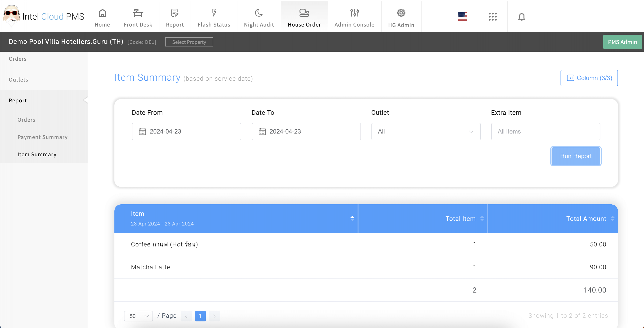This screenshot has height=328, width=644.
Task: Expand the Outlet dropdown
Action: point(426,131)
